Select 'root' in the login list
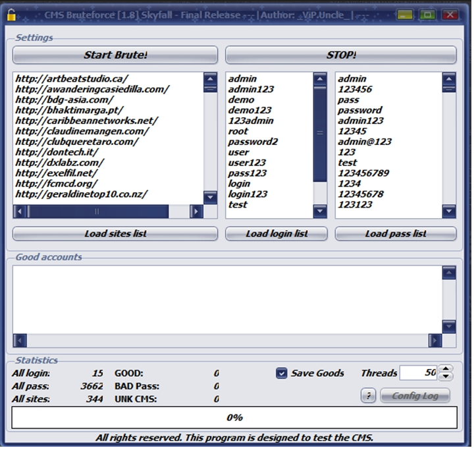 [x=238, y=131]
